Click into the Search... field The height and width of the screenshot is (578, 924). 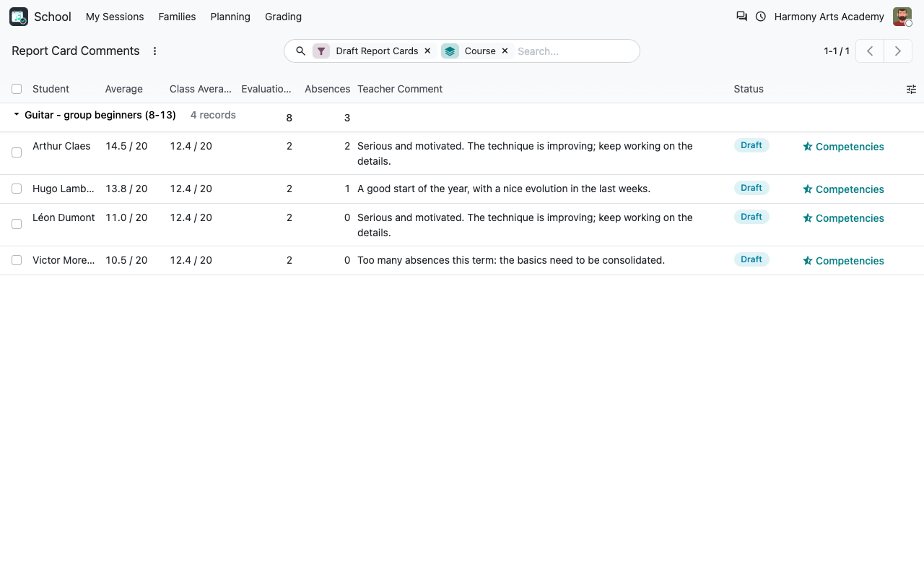[574, 51]
